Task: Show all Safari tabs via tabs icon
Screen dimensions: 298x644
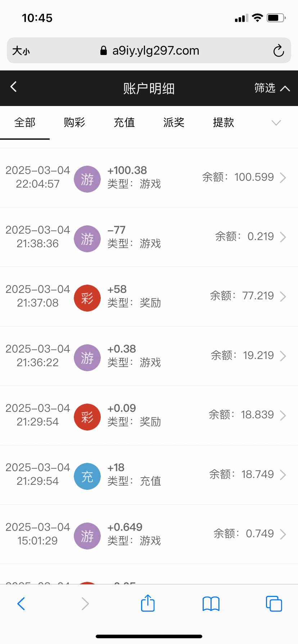Action: (x=274, y=603)
